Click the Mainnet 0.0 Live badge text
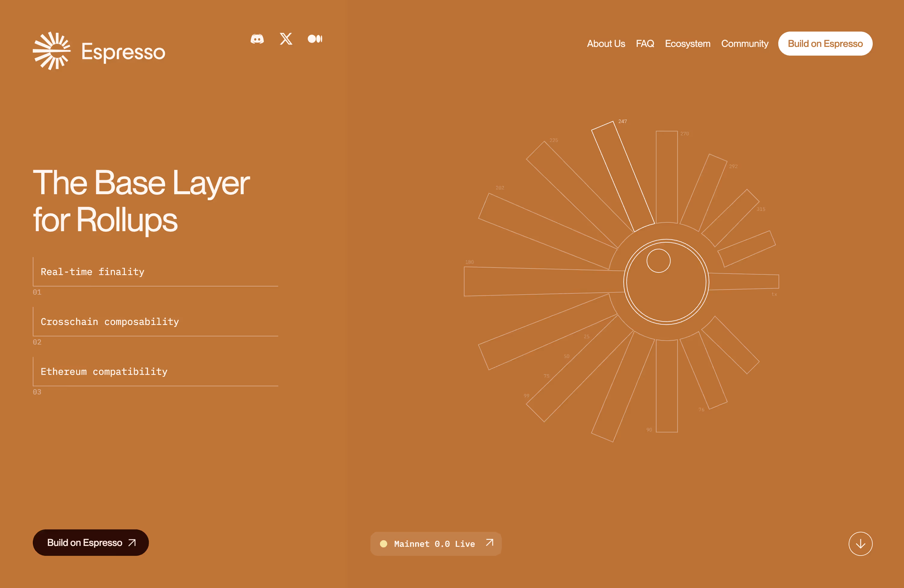Image resolution: width=904 pixels, height=588 pixels. [x=434, y=544]
